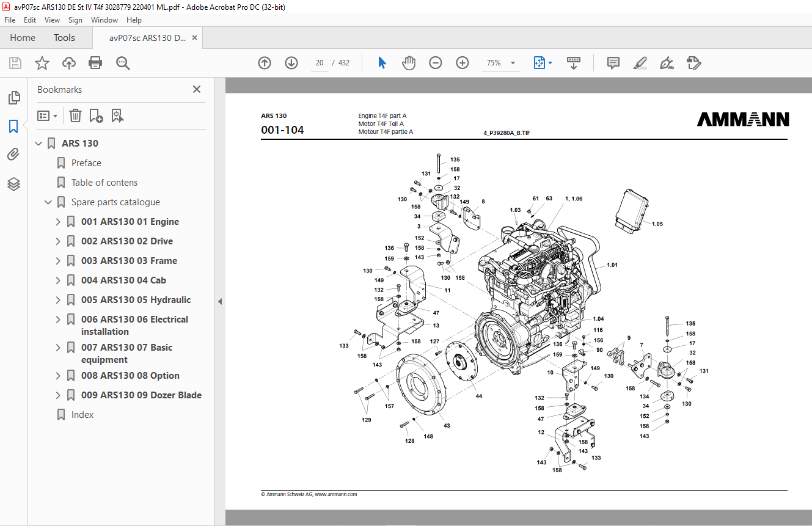812x526 pixels.
Task: Zoom out with the minus button
Action: 436,63
